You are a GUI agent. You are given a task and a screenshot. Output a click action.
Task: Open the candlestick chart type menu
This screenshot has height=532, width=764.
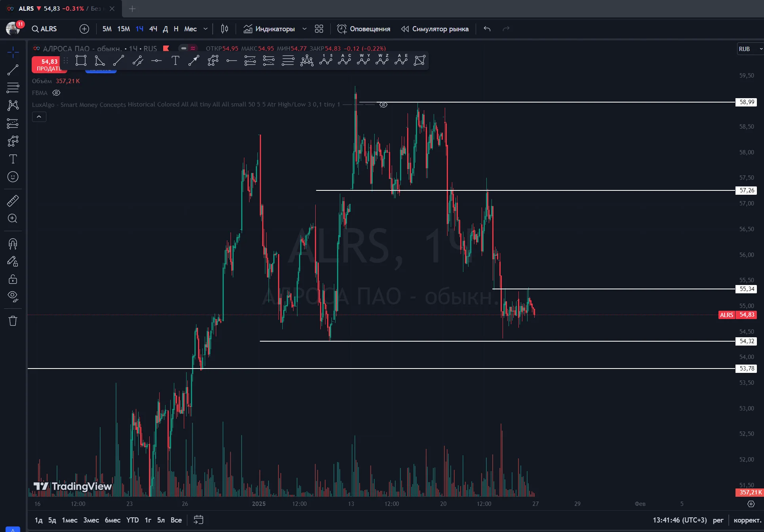coord(225,29)
